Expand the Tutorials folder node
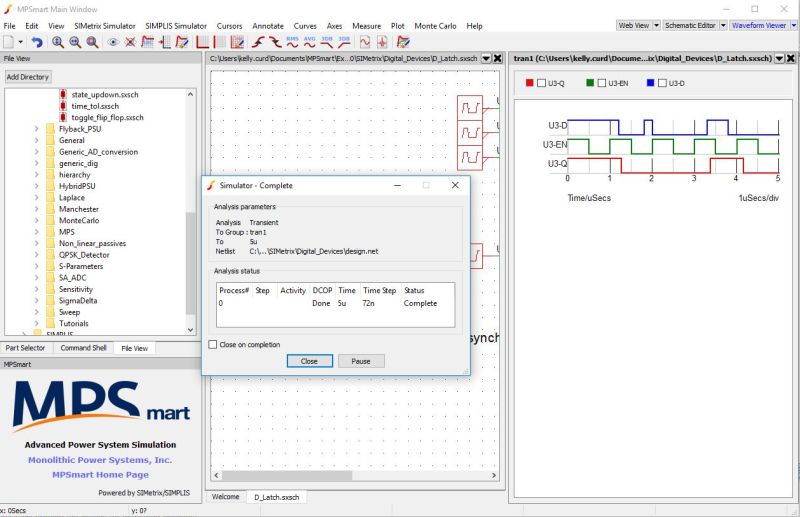This screenshot has width=800, height=517. pyautogui.click(x=37, y=324)
